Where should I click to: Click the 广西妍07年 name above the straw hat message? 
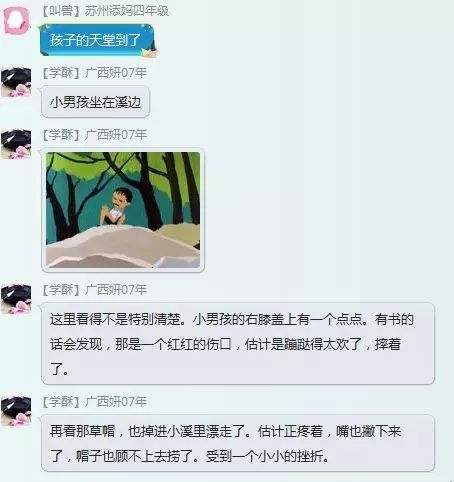(116, 401)
